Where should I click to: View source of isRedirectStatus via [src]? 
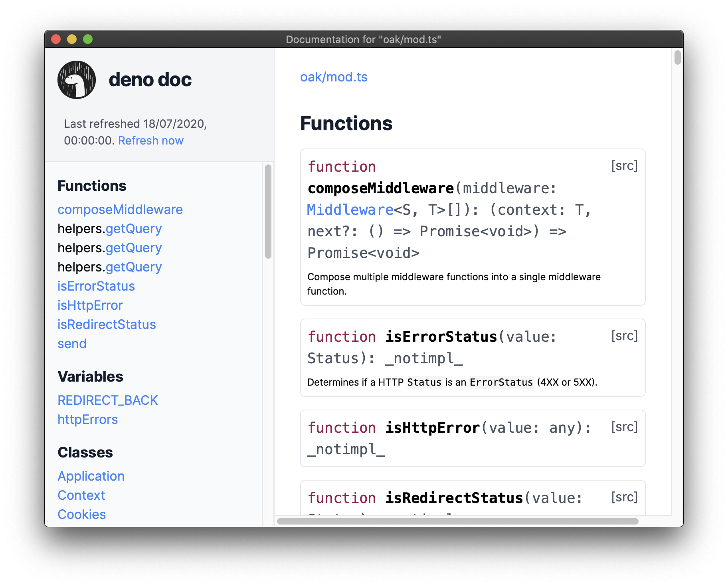(x=624, y=497)
